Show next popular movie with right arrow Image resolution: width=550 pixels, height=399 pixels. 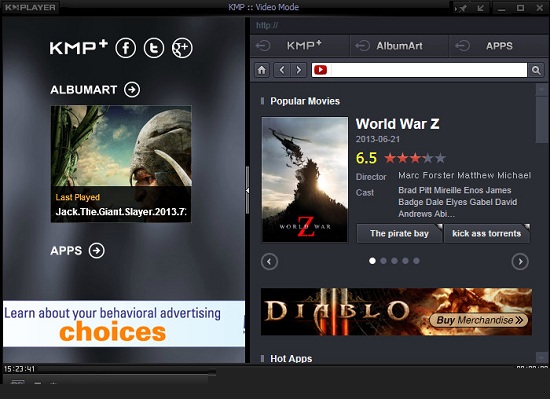520,262
